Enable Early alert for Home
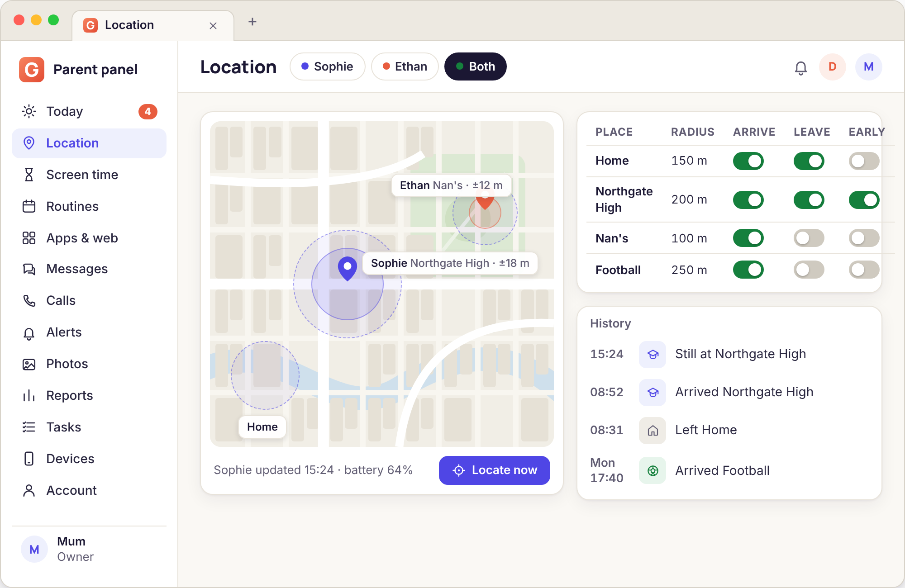905x588 pixels. tap(864, 161)
